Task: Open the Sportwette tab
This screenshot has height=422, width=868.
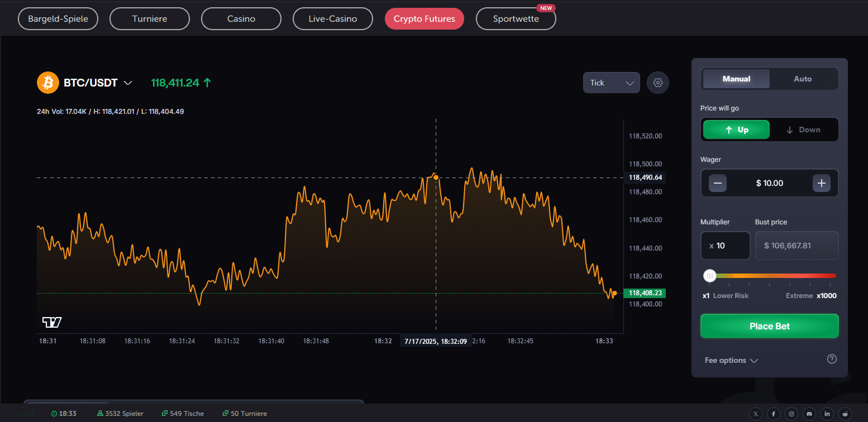Action: coord(516,18)
